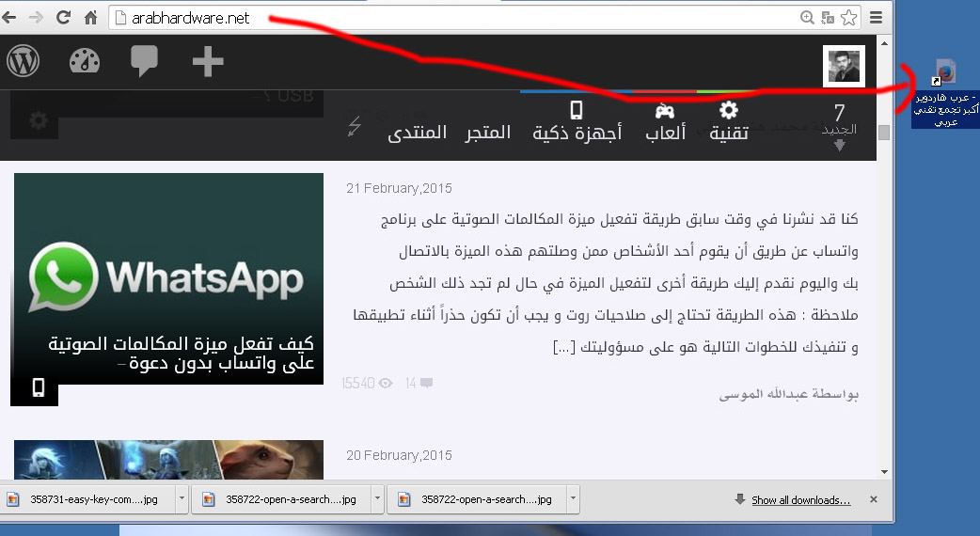Viewport: 980px width, 536px height.
Task: Click the phone category icon on WhatsApp thumbnail
Action: [39, 388]
